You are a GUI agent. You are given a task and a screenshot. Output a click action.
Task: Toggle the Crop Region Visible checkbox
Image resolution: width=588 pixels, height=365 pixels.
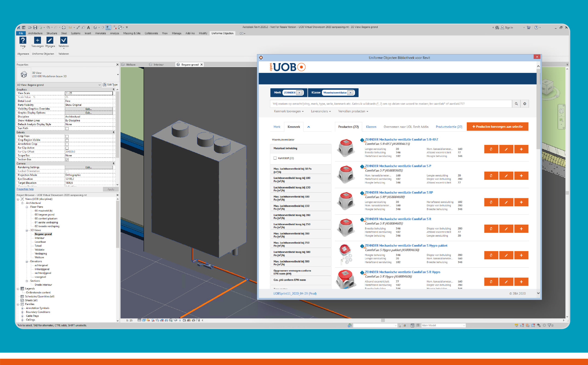[67, 140]
